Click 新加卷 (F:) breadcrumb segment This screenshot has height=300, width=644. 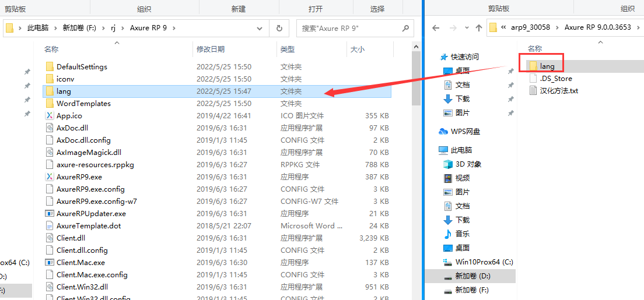(x=79, y=29)
